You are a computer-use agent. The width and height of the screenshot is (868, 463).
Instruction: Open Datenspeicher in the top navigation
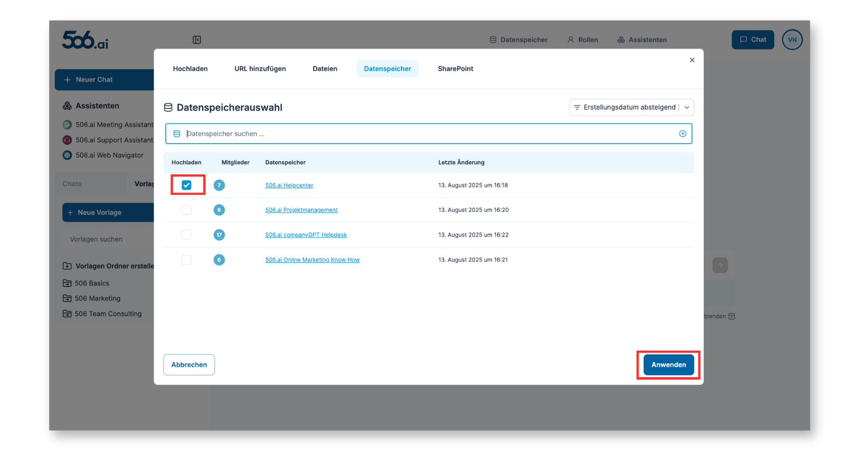(518, 40)
